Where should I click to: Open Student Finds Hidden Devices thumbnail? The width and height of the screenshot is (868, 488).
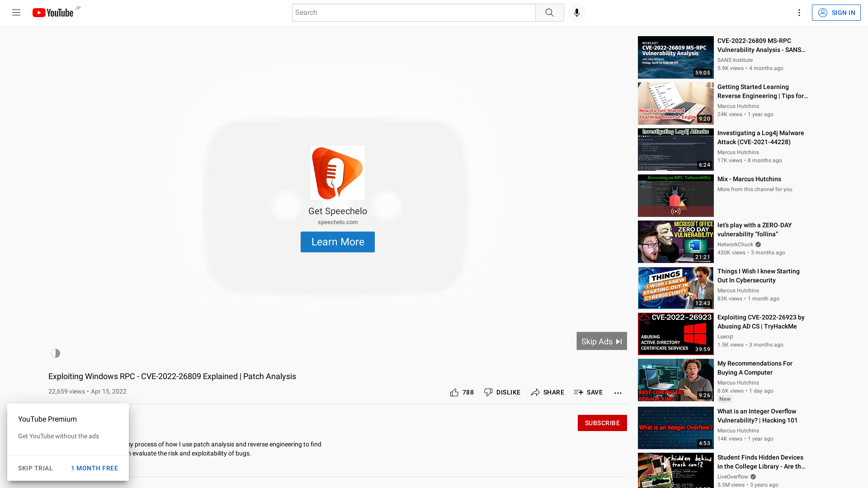tap(676, 470)
